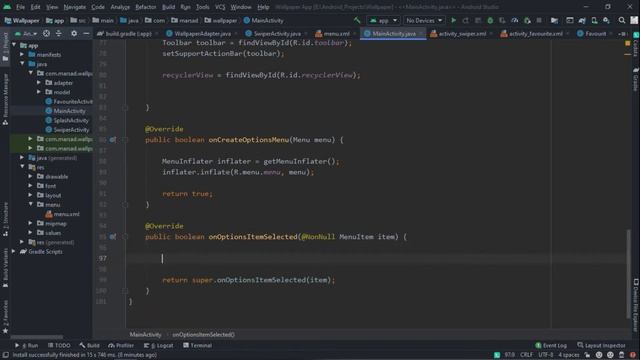Open the AVD Manager device icon
The image size is (640, 360).
tap(594, 20)
